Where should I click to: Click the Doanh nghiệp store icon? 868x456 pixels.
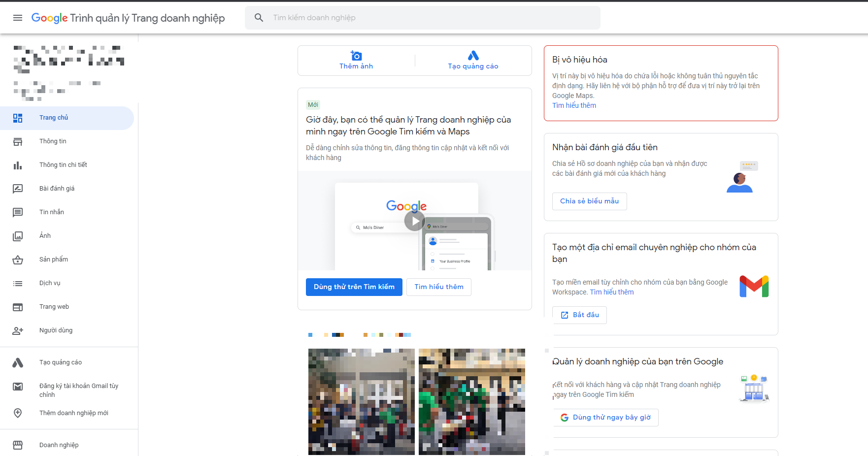[x=18, y=445]
